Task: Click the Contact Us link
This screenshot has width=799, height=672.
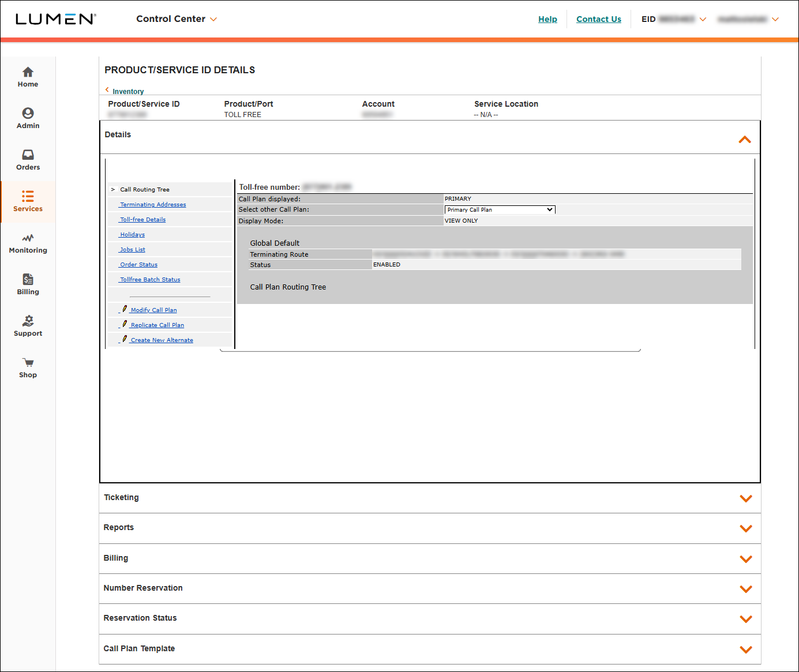Action: pyautogui.click(x=598, y=18)
